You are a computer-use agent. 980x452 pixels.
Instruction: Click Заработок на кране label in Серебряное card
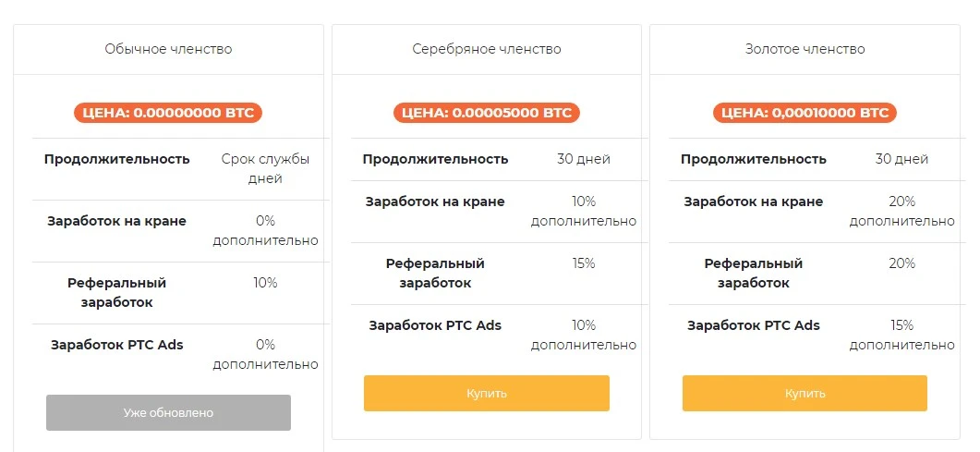coord(435,202)
